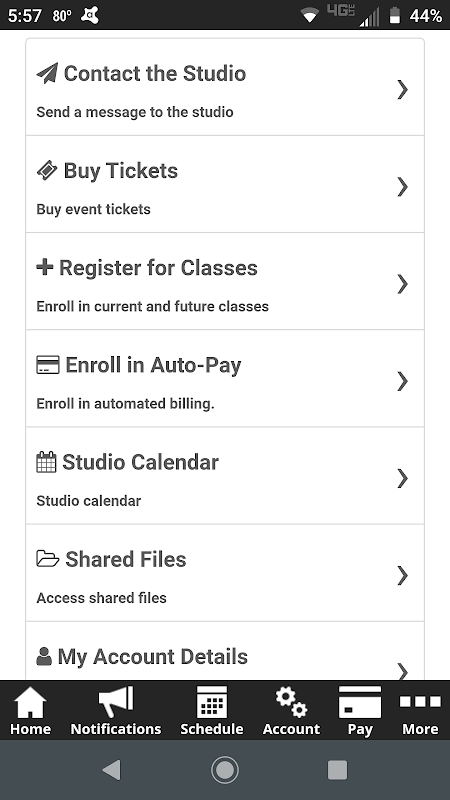Expand the Studio Calendar chevron arrow
Viewport: 450px width, 800px height.
403,478
